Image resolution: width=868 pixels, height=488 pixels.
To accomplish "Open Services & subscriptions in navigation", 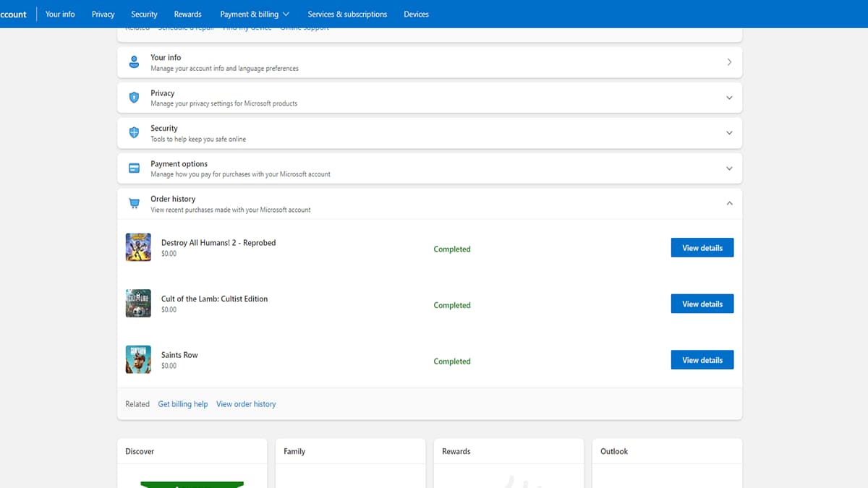I will (x=347, y=14).
